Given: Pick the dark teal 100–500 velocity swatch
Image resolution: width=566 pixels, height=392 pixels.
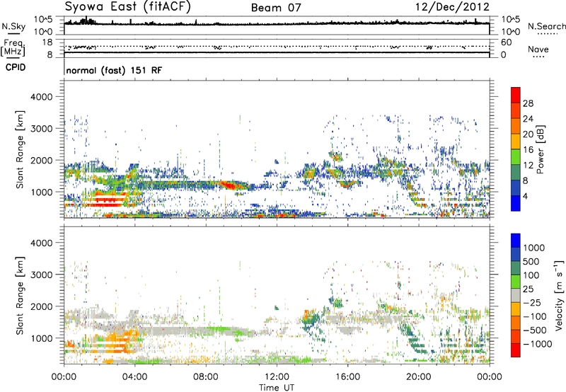Looking at the screenshot, I should click(x=516, y=268).
